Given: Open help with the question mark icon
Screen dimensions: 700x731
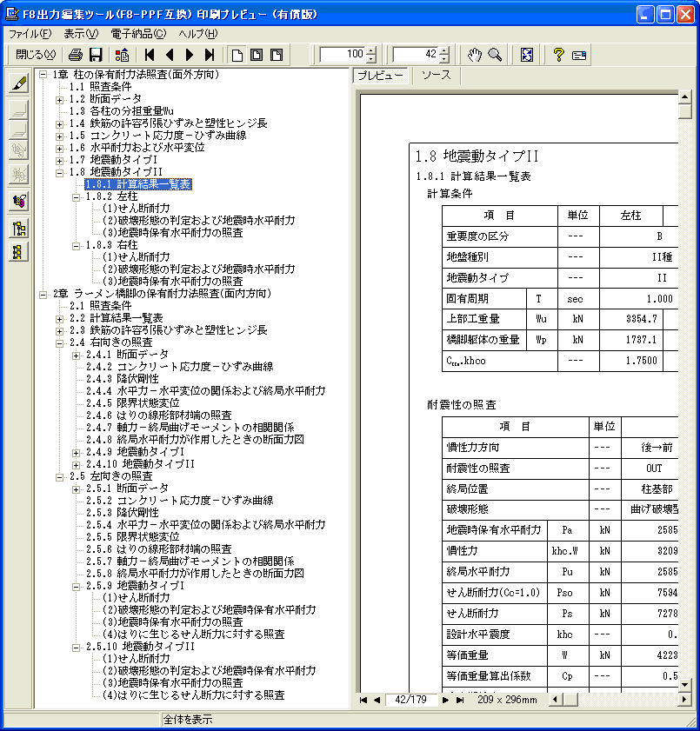Looking at the screenshot, I should (x=558, y=55).
